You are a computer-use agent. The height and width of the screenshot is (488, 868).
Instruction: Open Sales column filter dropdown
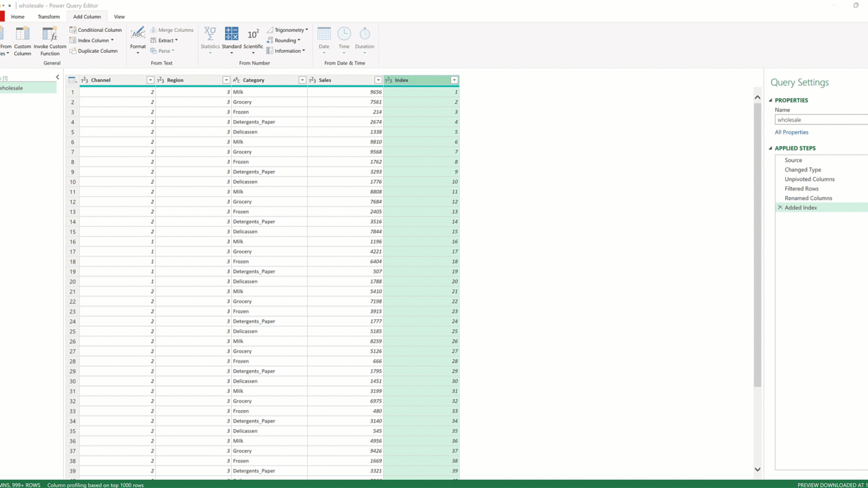click(x=378, y=80)
